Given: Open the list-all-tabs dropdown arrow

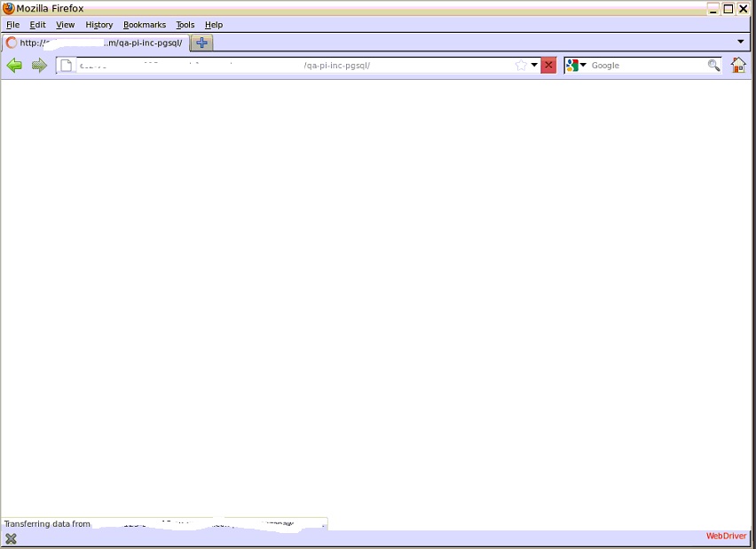Looking at the screenshot, I should pyautogui.click(x=741, y=42).
